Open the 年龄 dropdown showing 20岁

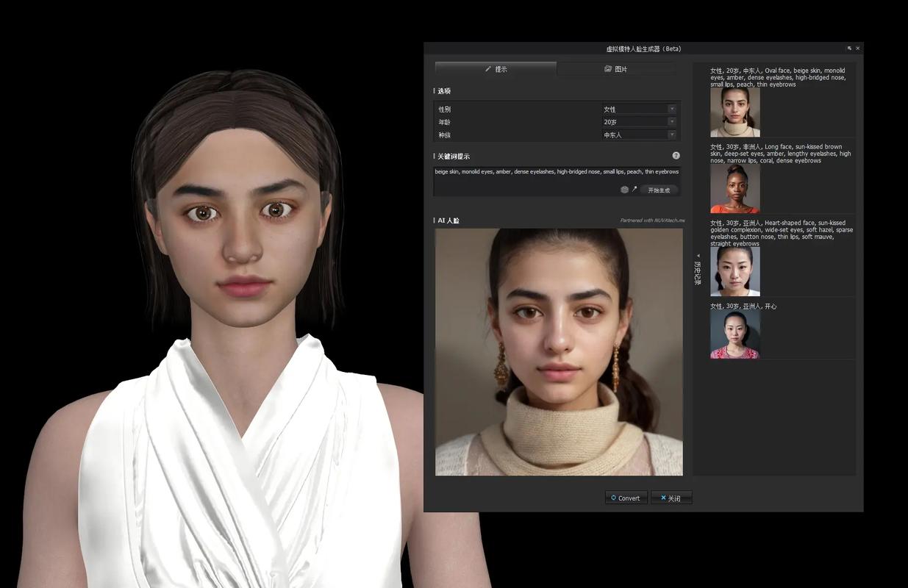[x=638, y=121]
